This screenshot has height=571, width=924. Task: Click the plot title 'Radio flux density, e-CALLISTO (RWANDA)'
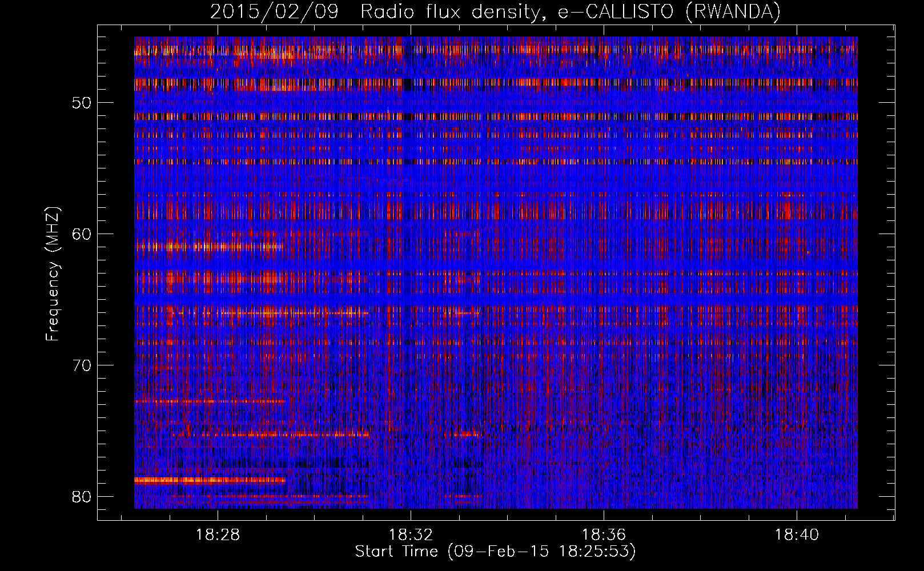coord(571,12)
